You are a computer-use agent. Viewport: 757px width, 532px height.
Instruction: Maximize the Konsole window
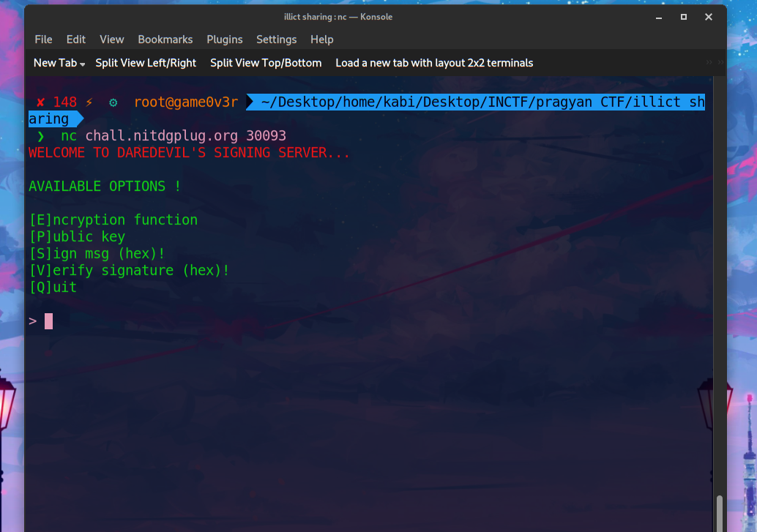pos(684,17)
